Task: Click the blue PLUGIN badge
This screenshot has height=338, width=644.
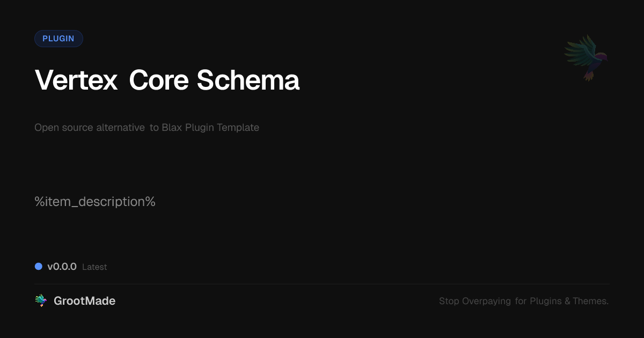Action: [58, 39]
